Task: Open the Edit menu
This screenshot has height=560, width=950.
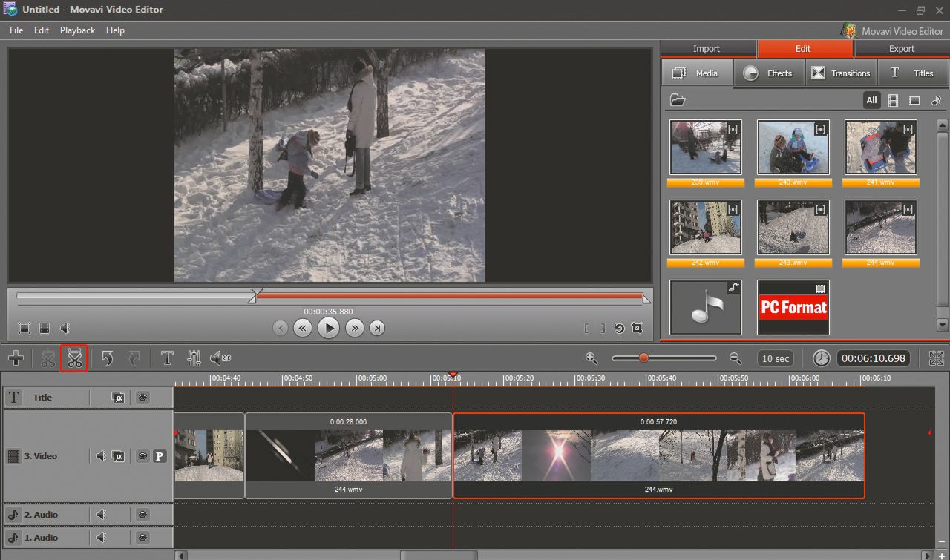Action: click(42, 30)
